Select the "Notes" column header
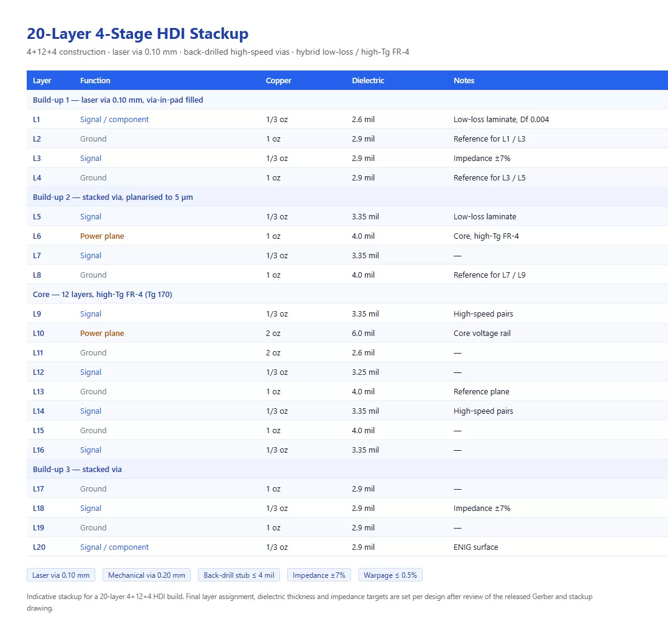This screenshot has height=644, width=668. tap(464, 81)
